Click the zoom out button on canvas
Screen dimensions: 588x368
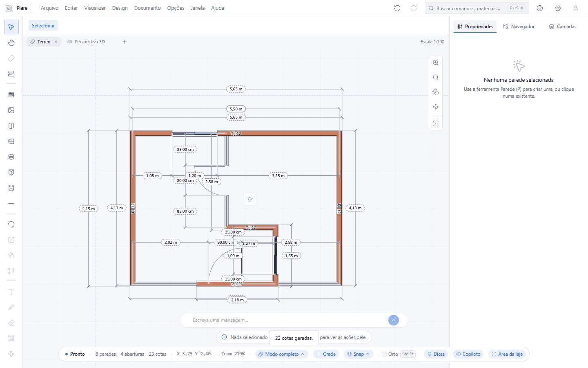click(436, 77)
